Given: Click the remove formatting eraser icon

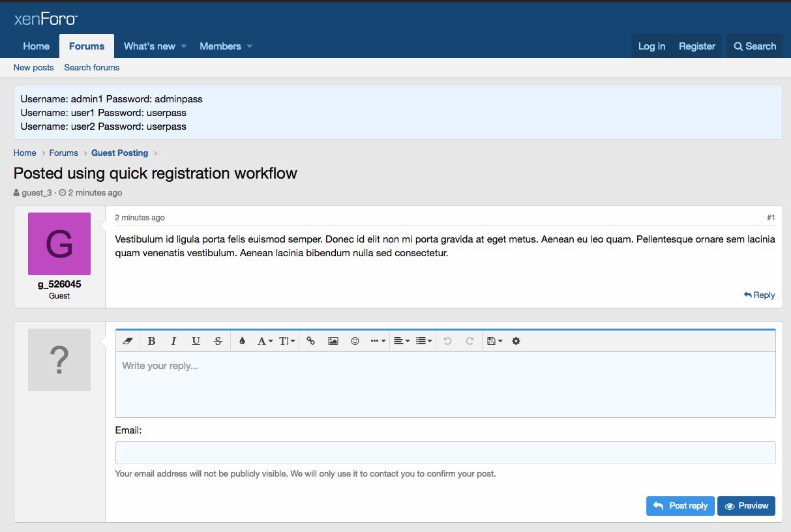Looking at the screenshot, I should tap(128, 341).
